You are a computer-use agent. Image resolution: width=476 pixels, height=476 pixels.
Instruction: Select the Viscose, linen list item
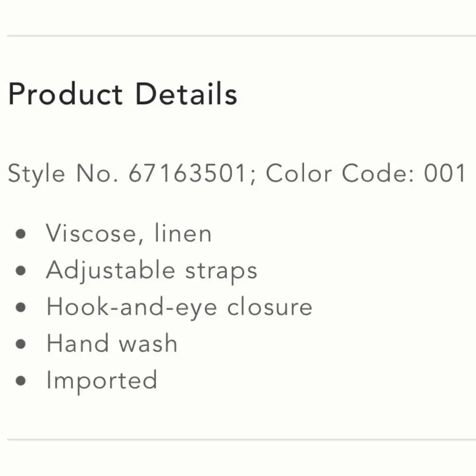129,233
